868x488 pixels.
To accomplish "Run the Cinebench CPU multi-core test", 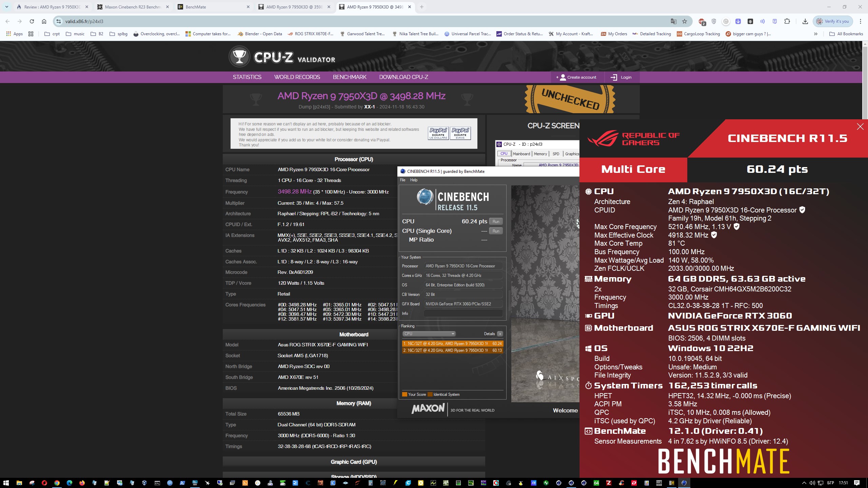I will point(496,222).
